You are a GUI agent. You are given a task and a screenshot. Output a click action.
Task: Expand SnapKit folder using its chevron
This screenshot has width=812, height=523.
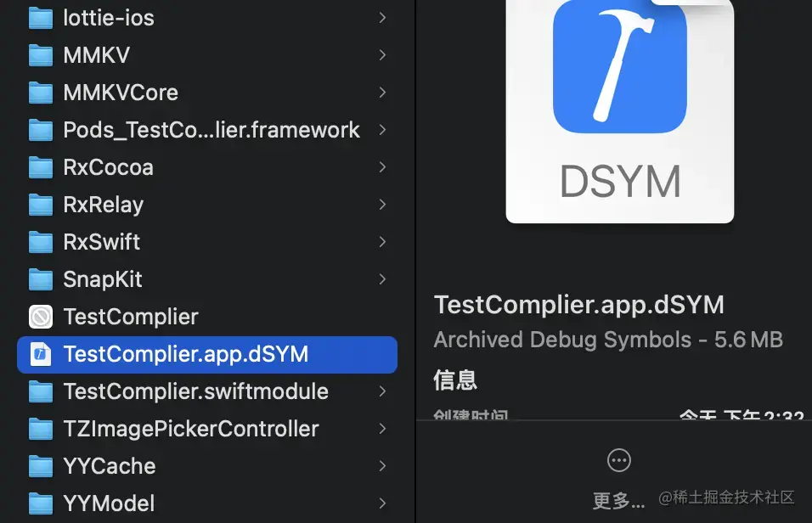[383, 279]
